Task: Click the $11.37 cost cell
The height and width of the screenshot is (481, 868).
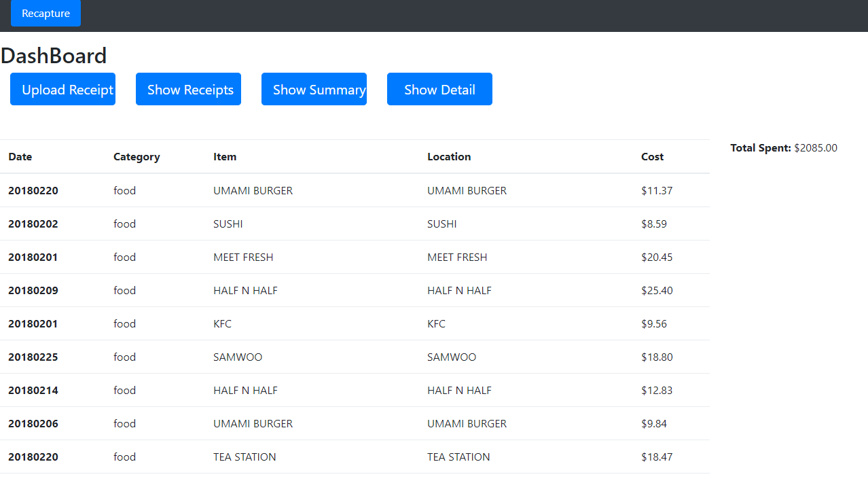Action: [x=657, y=190]
